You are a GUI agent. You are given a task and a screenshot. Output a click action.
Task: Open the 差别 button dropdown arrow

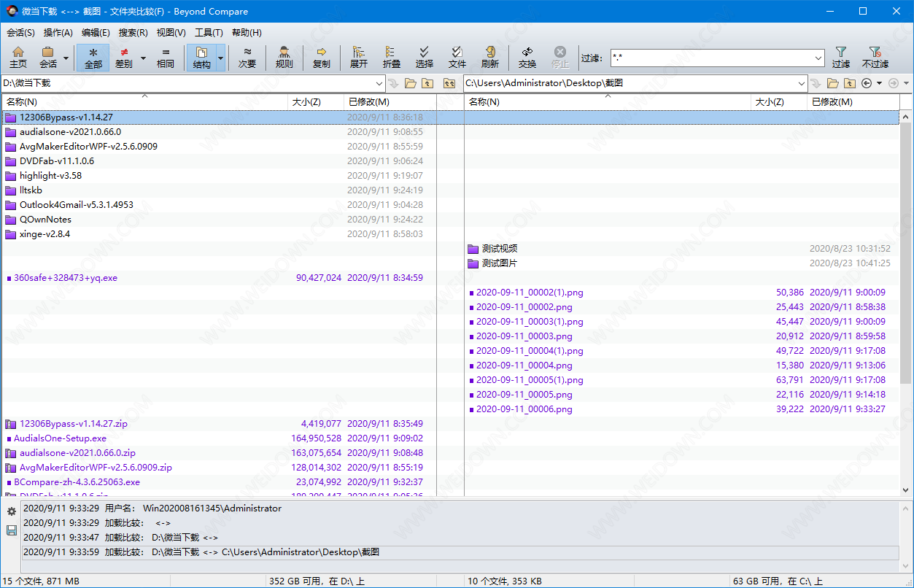tap(142, 58)
